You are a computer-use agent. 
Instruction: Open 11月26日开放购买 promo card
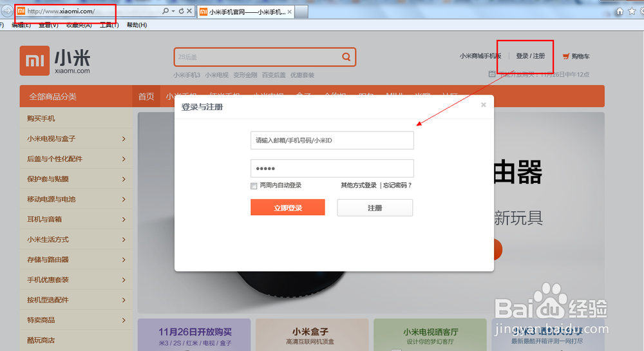coord(194,335)
